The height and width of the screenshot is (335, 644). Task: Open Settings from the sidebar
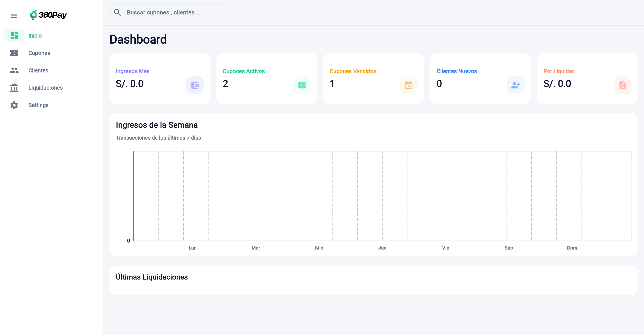point(38,105)
